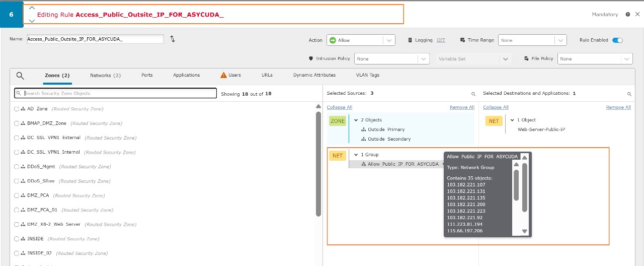Click the Search Security Zone Objects field
Image resolution: width=644 pixels, height=266 pixels.
coord(116,93)
